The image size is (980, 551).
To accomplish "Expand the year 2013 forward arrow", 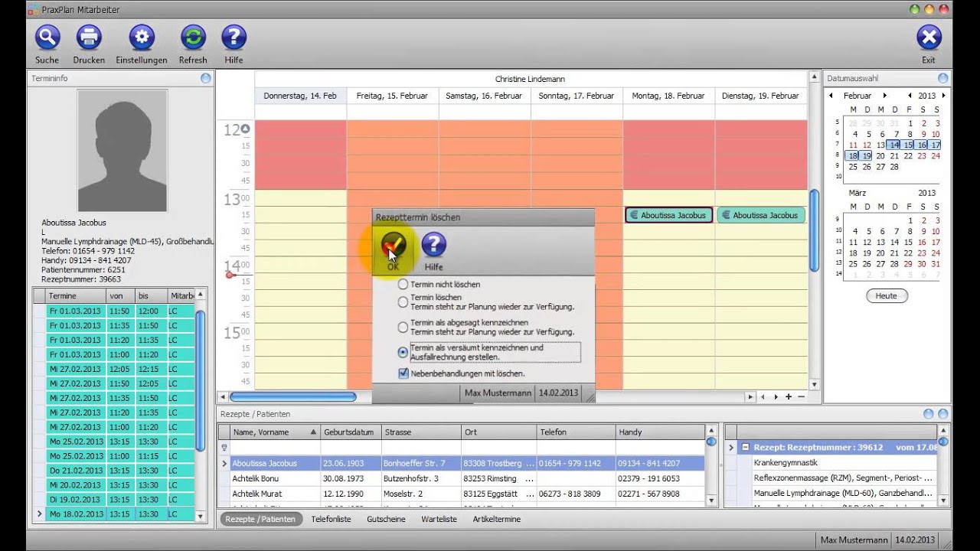I will click(942, 95).
